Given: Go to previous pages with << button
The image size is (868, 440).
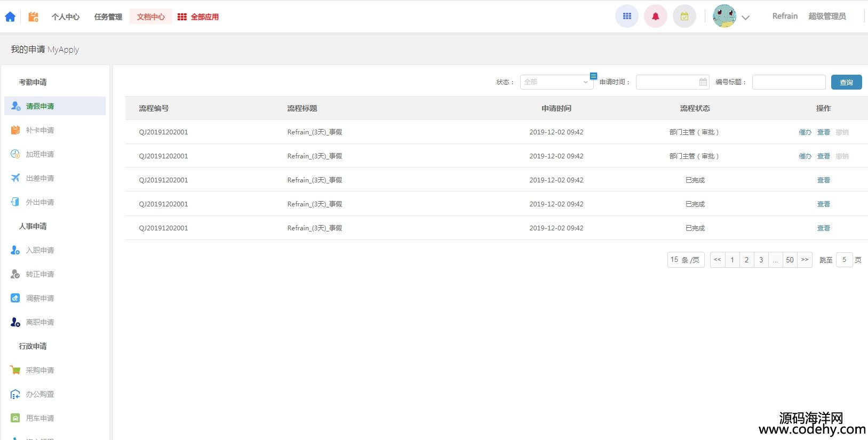Looking at the screenshot, I should [x=718, y=260].
